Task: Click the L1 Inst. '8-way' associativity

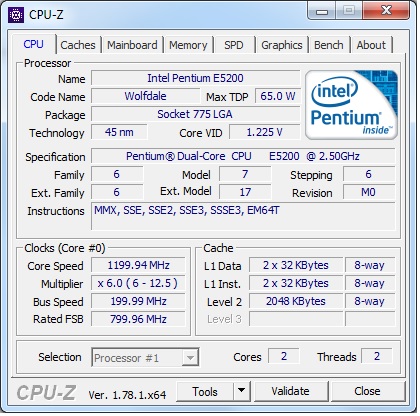Action: click(x=370, y=283)
